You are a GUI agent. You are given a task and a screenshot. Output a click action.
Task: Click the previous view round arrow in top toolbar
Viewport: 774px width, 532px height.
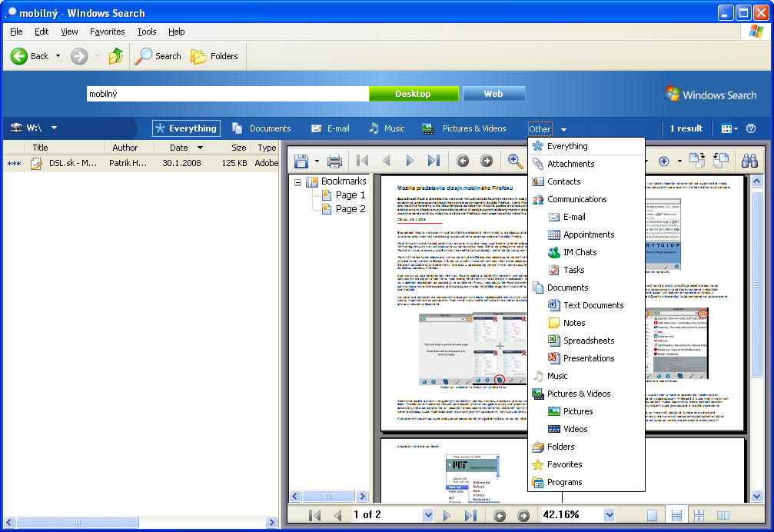click(x=463, y=161)
